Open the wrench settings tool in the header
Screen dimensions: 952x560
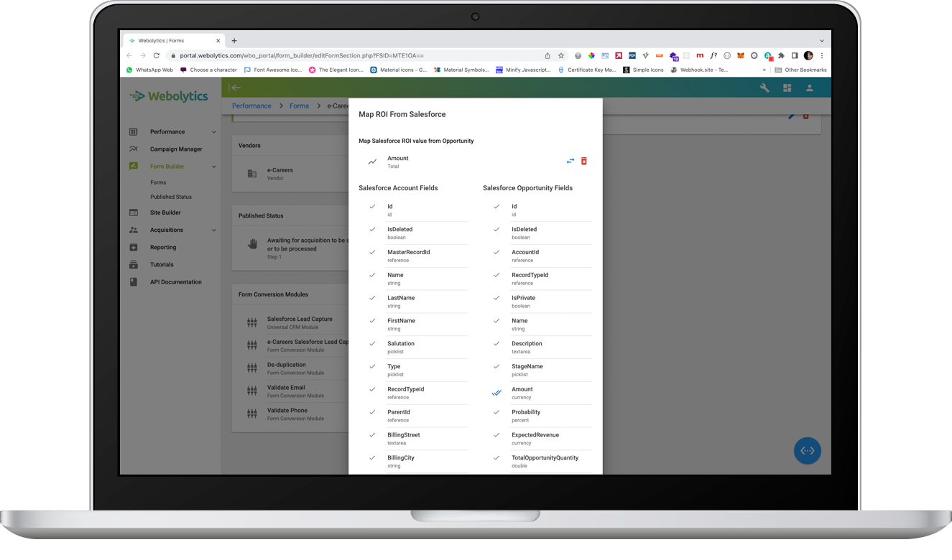(764, 87)
